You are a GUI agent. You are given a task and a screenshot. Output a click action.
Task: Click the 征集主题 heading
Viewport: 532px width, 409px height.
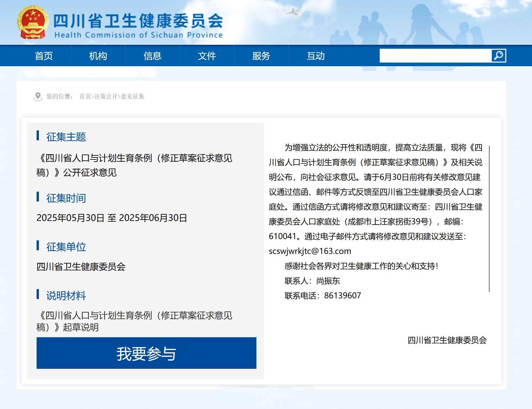(66, 137)
